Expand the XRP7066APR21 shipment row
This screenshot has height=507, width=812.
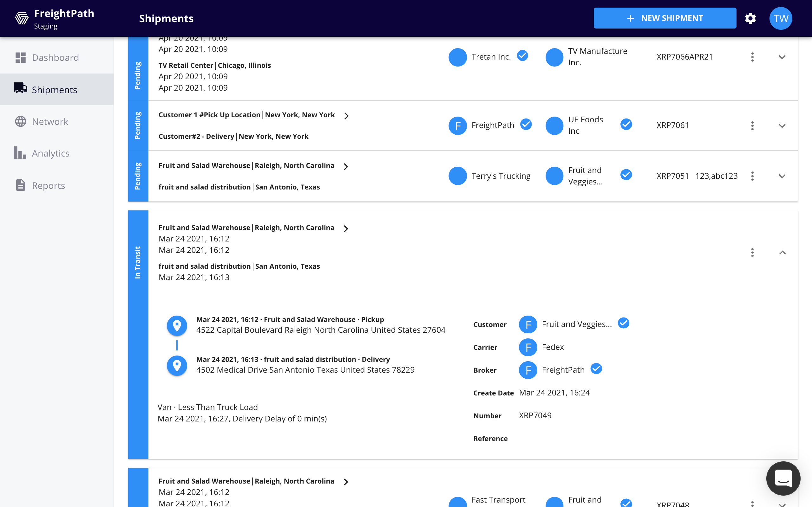pos(783,57)
